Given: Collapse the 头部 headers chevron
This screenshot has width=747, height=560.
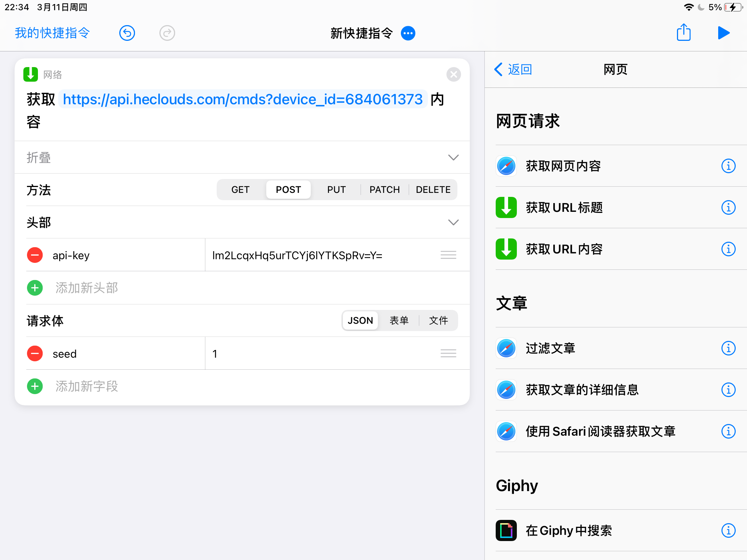Looking at the screenshot, I should (453, 222).
